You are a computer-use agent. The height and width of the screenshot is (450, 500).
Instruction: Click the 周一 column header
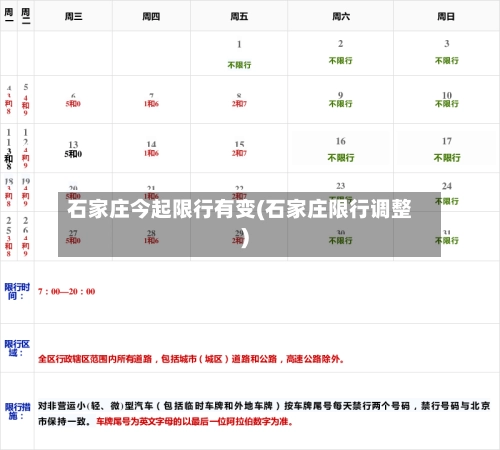tap(9, 16)
